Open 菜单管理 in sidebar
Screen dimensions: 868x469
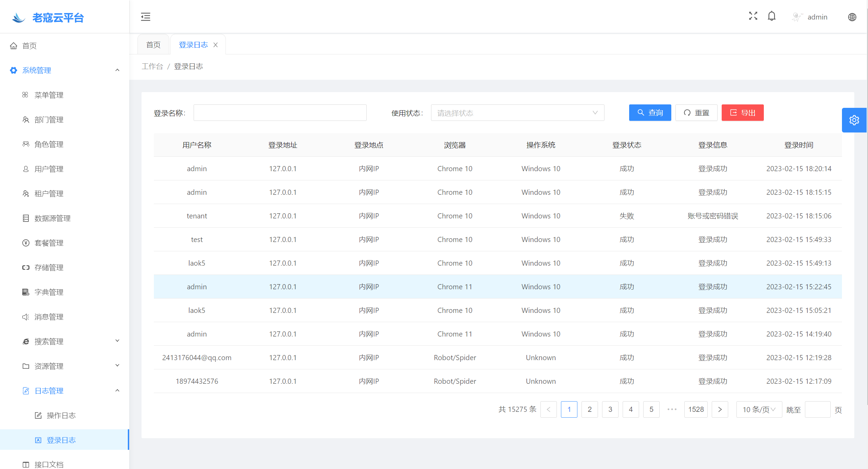49,95
